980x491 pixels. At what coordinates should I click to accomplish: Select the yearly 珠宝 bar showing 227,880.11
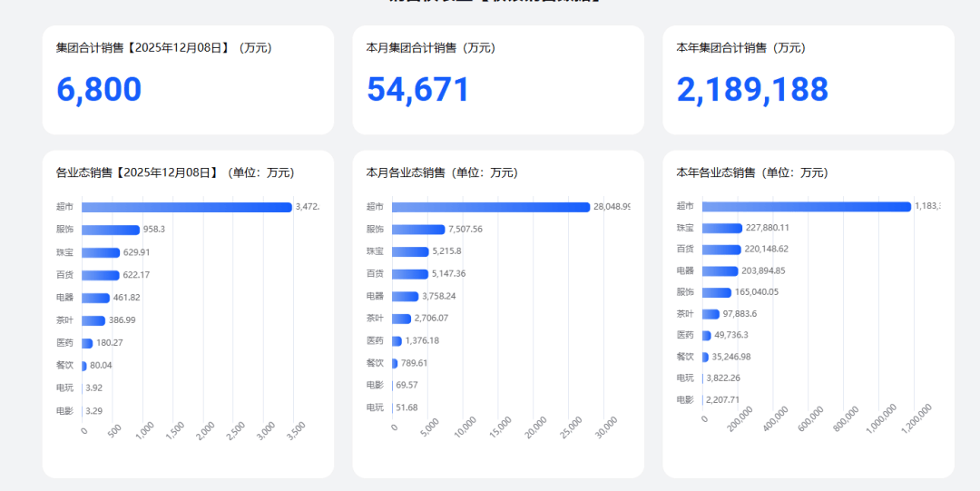[x=722, y=229]
